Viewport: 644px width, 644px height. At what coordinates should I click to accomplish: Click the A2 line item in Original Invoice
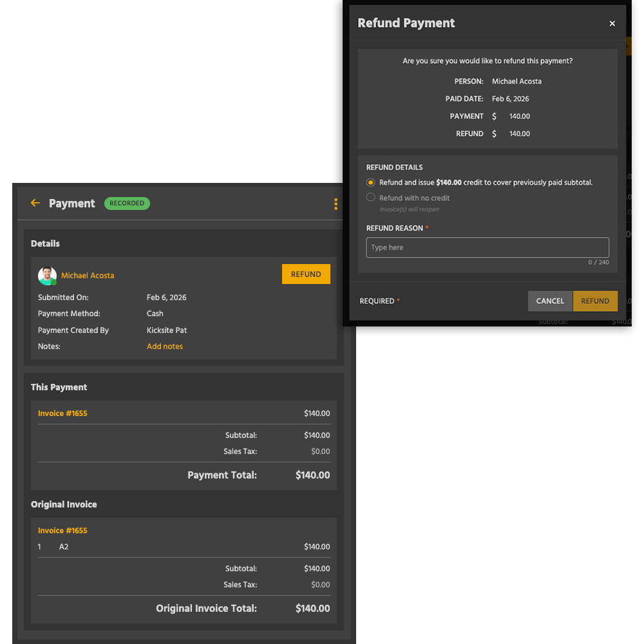pyautogui.click(x=64, y=547)
